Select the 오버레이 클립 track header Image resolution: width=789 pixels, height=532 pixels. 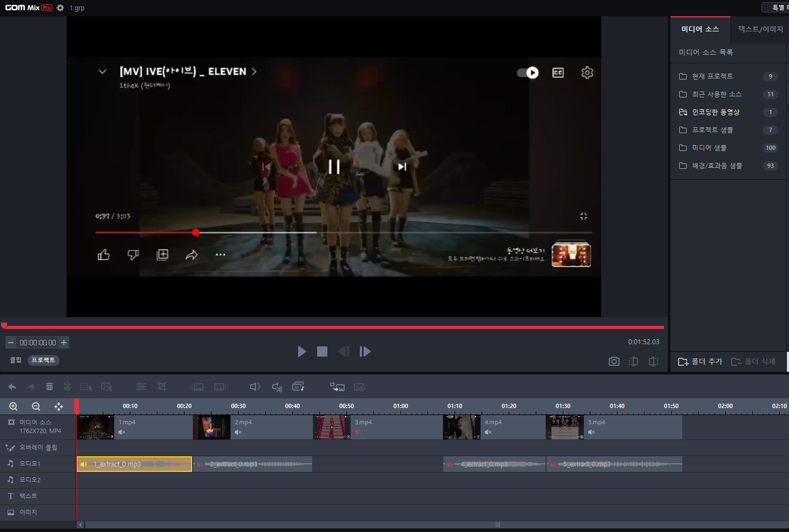point(38,448)
